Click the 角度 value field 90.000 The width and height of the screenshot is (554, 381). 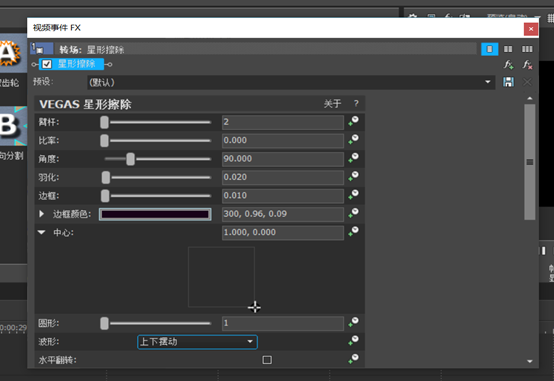283,159
